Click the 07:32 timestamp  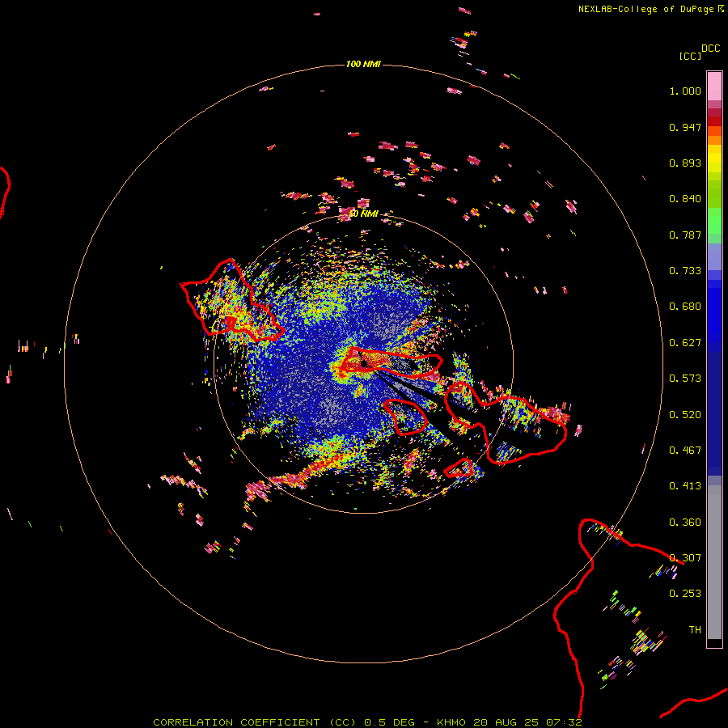point(564,722)
